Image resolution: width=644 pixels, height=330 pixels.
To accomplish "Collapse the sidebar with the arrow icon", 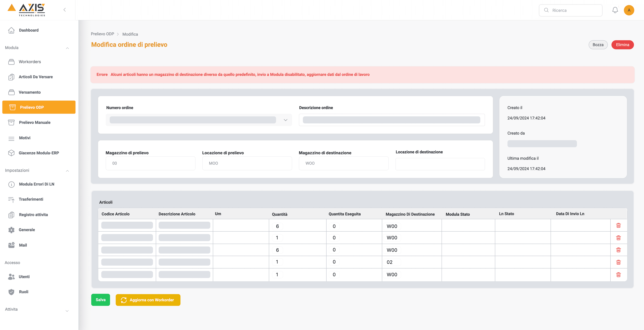I will tap(65, 10).
